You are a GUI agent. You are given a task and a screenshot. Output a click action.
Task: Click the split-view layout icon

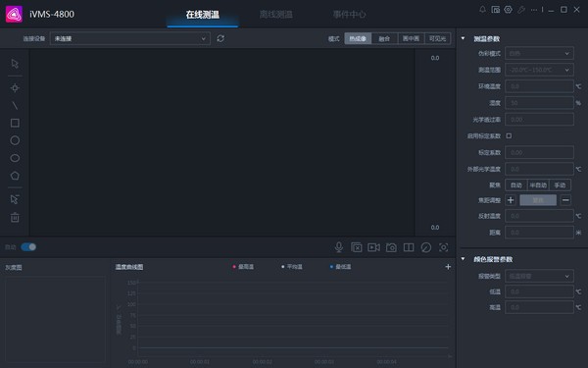coord(409,247)
